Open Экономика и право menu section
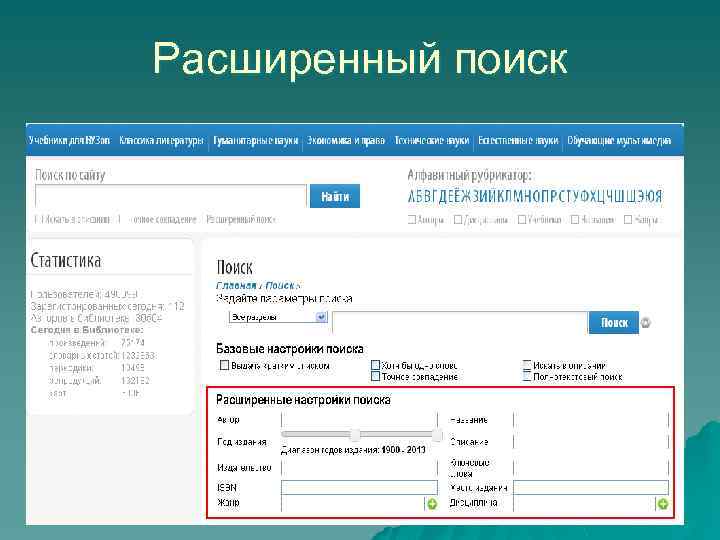 [x=346, y=140]
